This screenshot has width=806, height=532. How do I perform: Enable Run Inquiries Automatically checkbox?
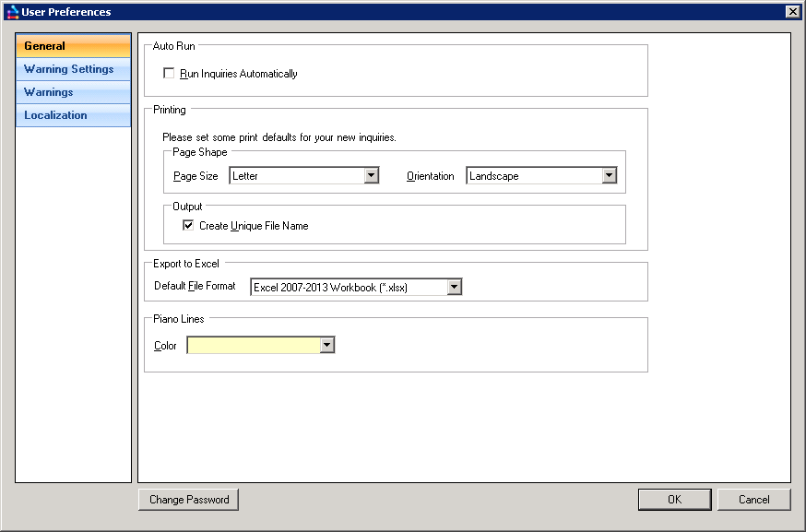[x=169, y=74]
